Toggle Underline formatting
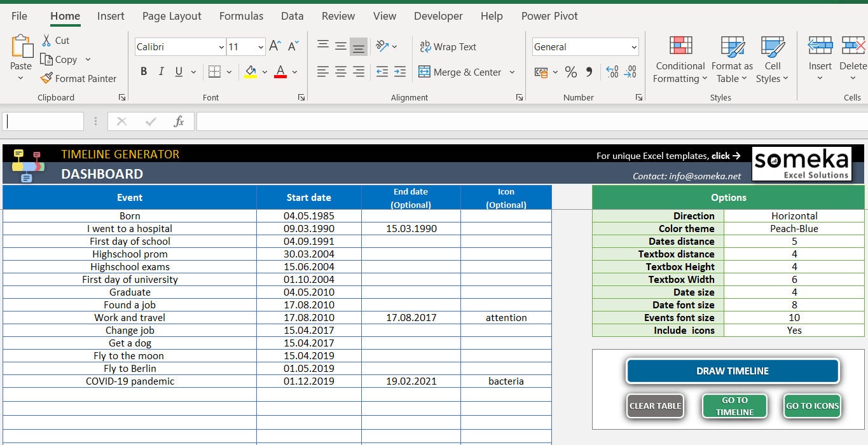 click(177, 71)
